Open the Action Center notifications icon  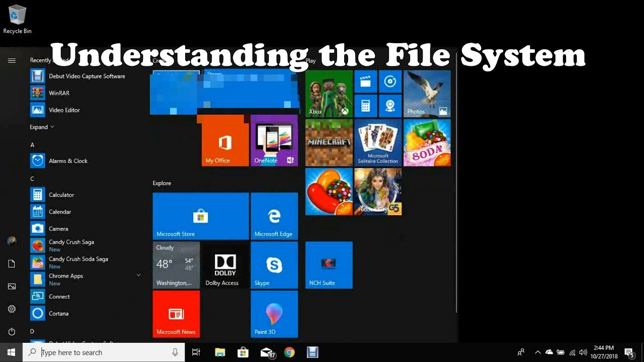tap(629, 352)
